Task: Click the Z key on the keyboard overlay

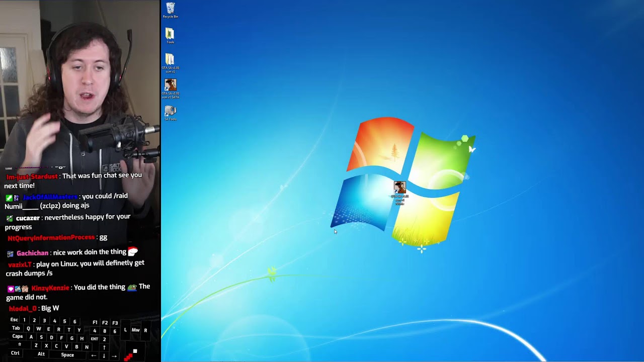Action: (36, 345)
